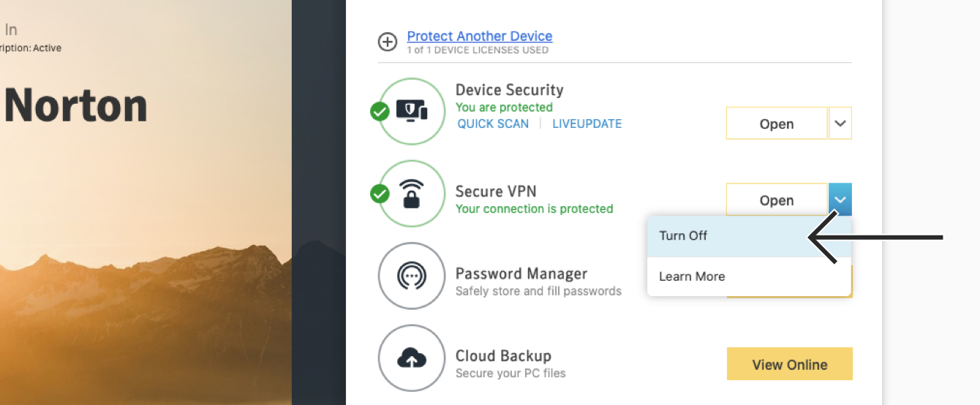Start LIVEUPDATE for Device Security
The image size is (980, 405).
[x=587, y=124]
